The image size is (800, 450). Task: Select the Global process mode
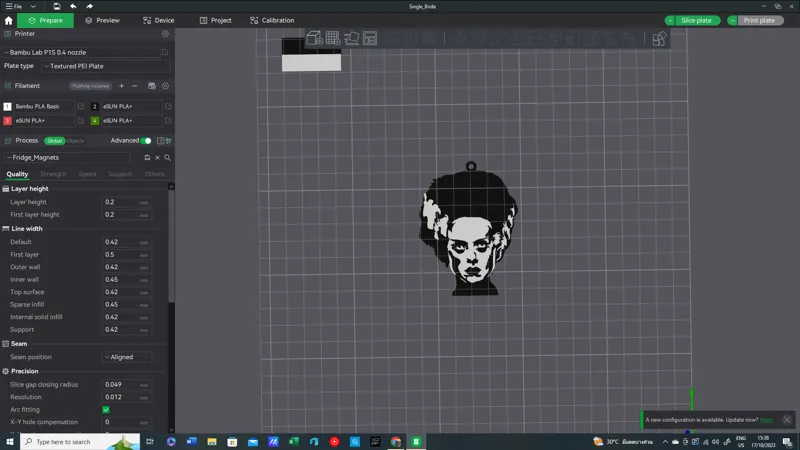pos(55,141)
